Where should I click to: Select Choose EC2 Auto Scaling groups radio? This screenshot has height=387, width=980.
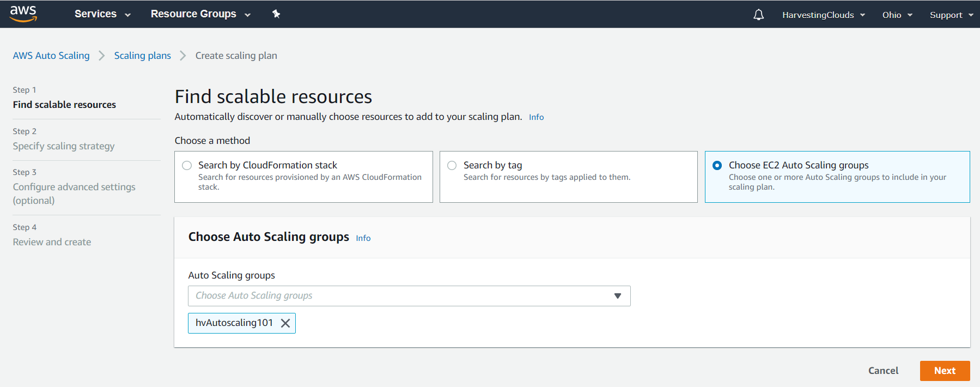(717, 165)
